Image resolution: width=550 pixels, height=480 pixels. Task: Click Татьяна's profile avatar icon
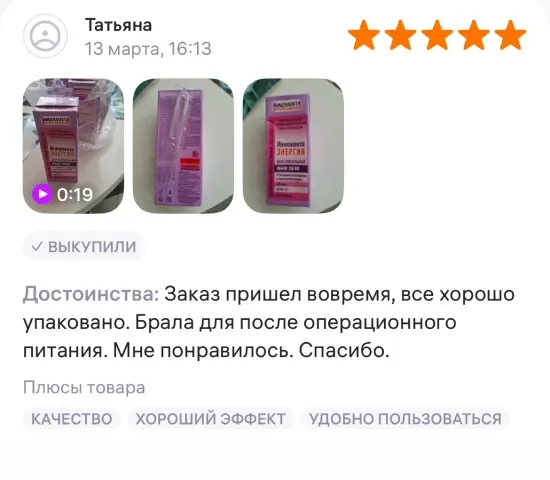(x=45, y=36)
